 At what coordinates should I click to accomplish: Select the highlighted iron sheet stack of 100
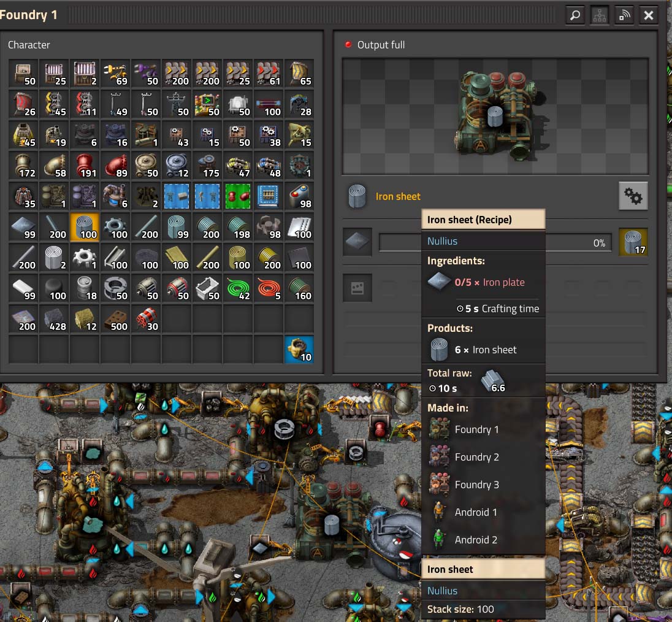pos(85,227)
